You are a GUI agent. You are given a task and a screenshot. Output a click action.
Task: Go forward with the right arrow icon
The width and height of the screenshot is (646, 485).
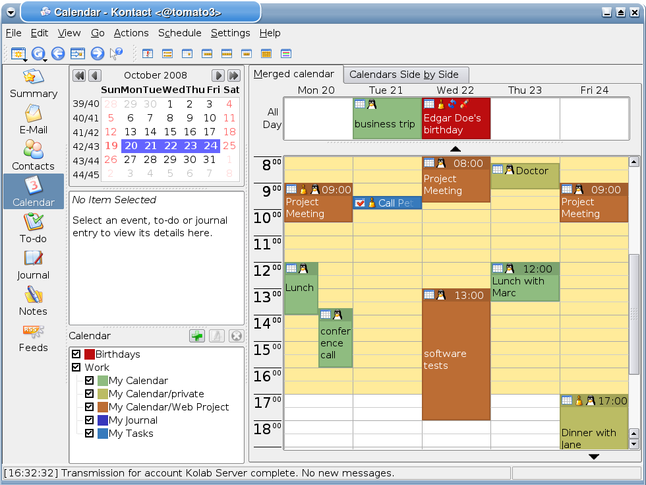point(97,53)
